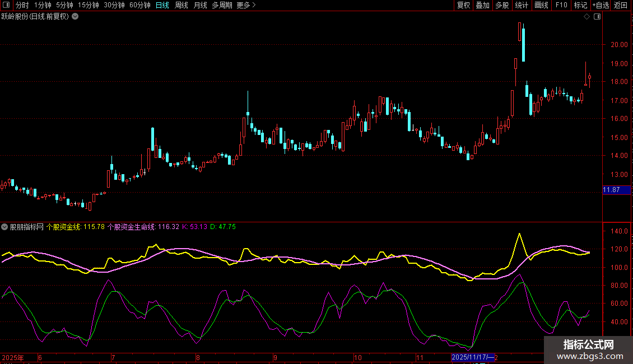This screenshot has width=633, height=364.
Task: Select the 1分钟 period tab
Action: click(x=43, y=5)
